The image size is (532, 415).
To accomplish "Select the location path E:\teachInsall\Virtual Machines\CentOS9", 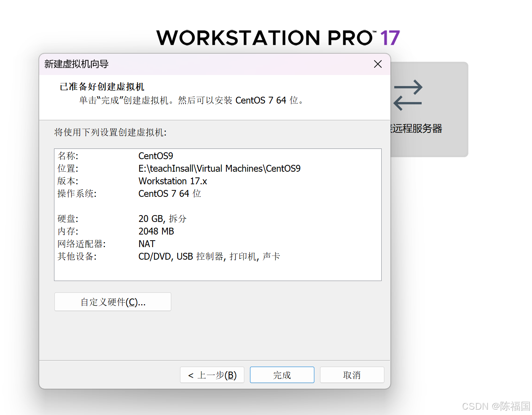I will [x=220, y=168].
